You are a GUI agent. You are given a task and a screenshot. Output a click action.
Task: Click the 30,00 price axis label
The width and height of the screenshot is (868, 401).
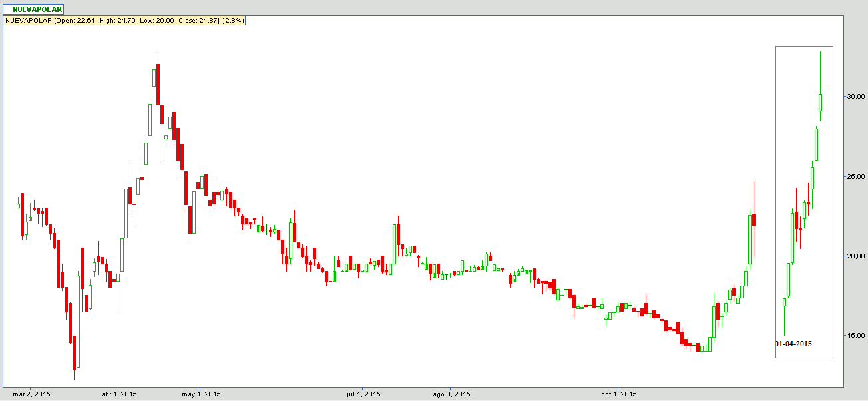point(855,96)
